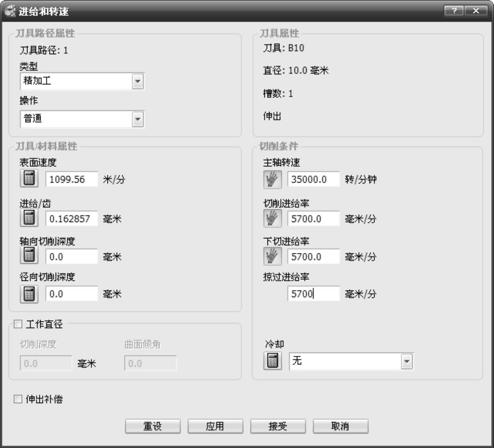Expand the 冷却 dropdown showing 无
This screenshot has width=494, height=448.
351,361
